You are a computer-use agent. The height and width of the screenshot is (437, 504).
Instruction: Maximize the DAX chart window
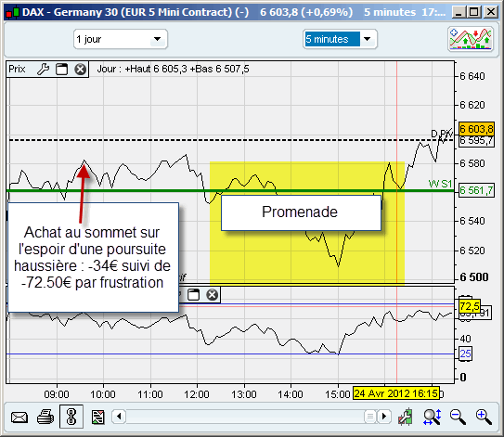[x=473, y=12]
